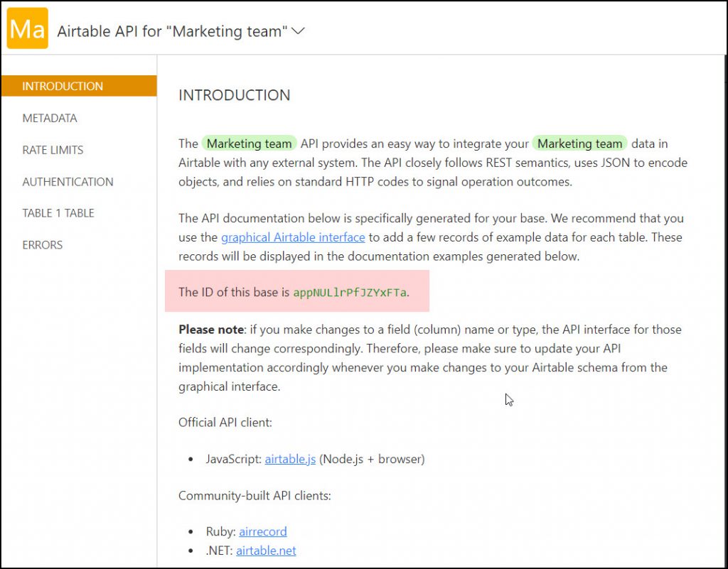Viewport: 728px width, 569px height.
Task: Click the INTRODUCTION heading in the content
Action: [234, 95]
